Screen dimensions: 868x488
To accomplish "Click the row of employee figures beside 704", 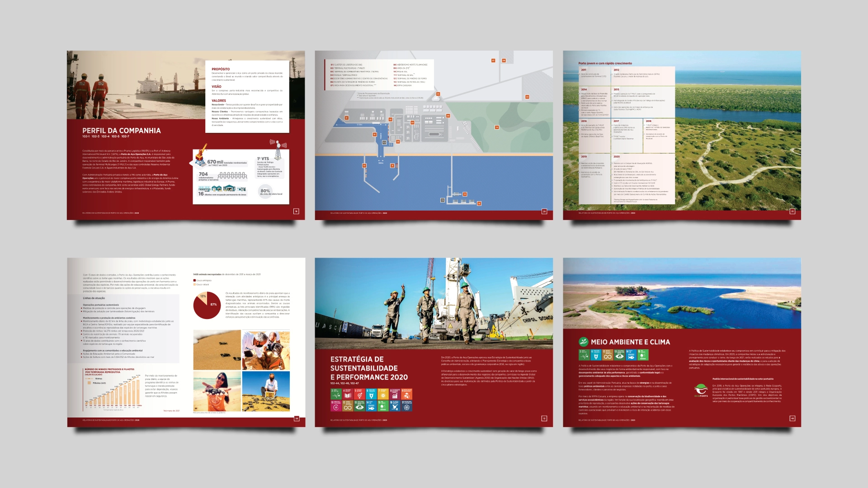I will point(233,175).
